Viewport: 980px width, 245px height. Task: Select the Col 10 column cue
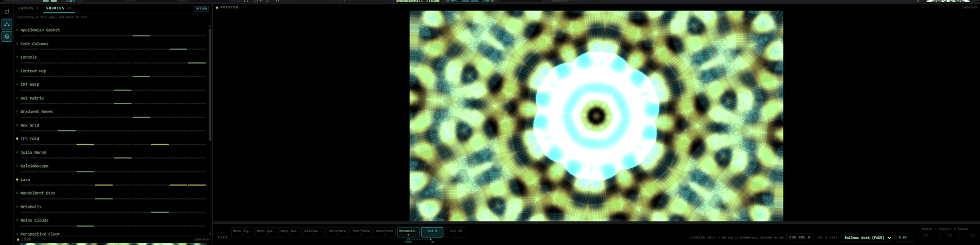pyautogui.click(x=456, y=232)
